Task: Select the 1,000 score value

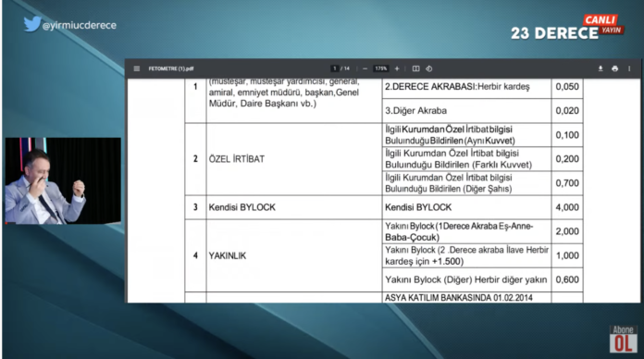Action: coord(567,255)
